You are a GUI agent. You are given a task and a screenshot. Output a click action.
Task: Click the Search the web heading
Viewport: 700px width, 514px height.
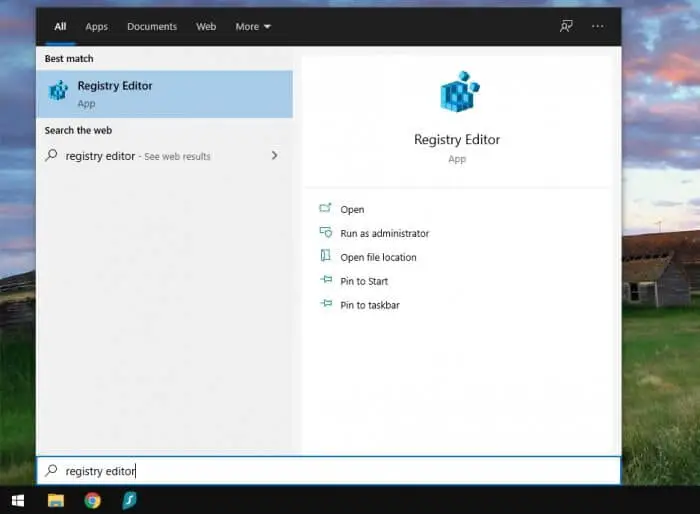point(78,130)
